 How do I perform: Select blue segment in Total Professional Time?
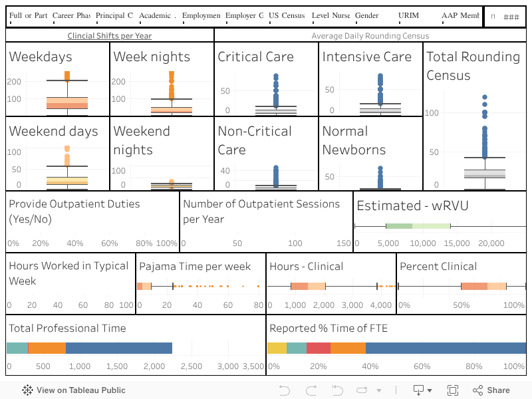(x=118, y=348)
